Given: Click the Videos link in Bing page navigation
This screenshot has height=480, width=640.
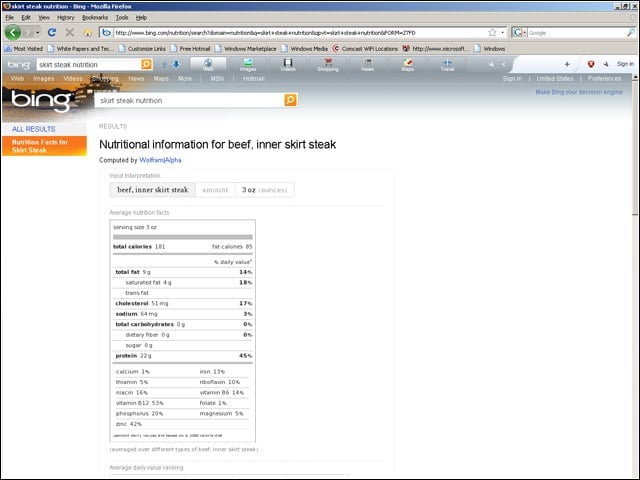Looking at the screenshot, I should 73,78.
